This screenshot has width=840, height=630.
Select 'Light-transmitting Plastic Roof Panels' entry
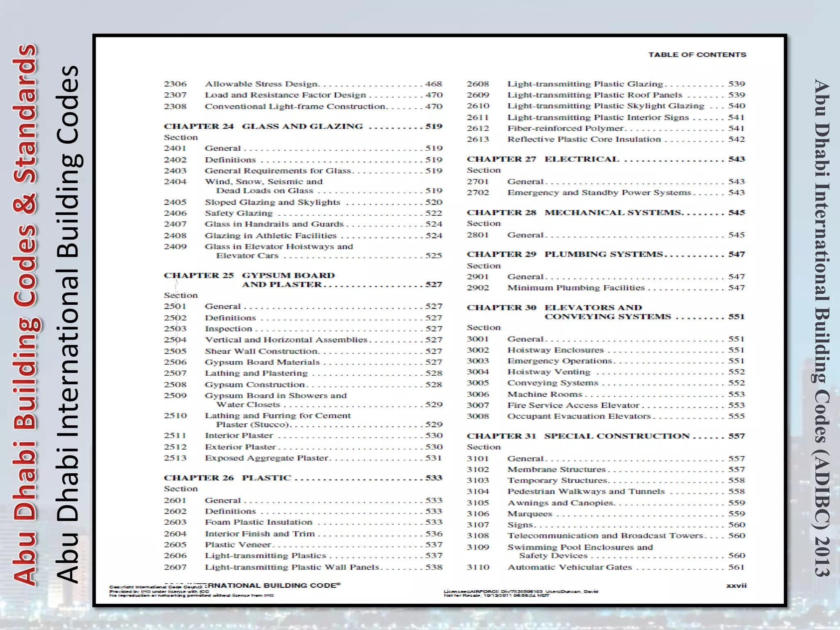click(606, 95)
